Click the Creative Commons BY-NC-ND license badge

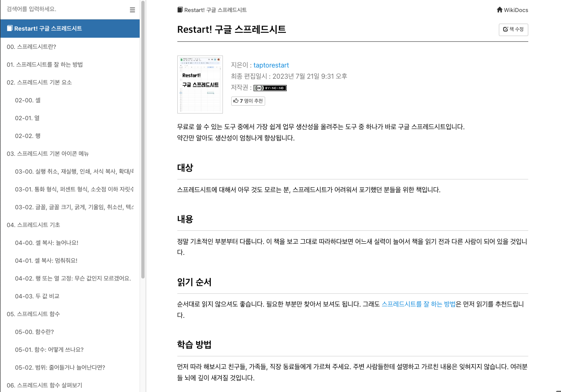[270, 88]
